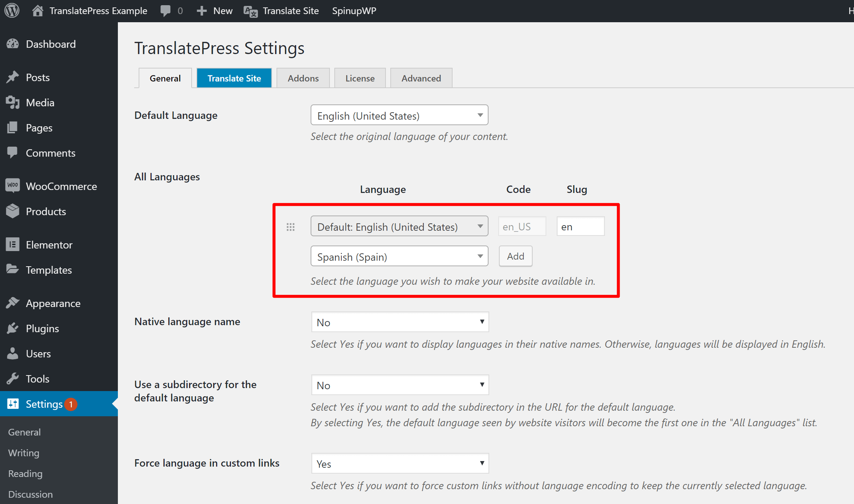The width and height of the screenshot is (854, 504).
Task: Open the Advanced tab
Action: click(421, 78)
